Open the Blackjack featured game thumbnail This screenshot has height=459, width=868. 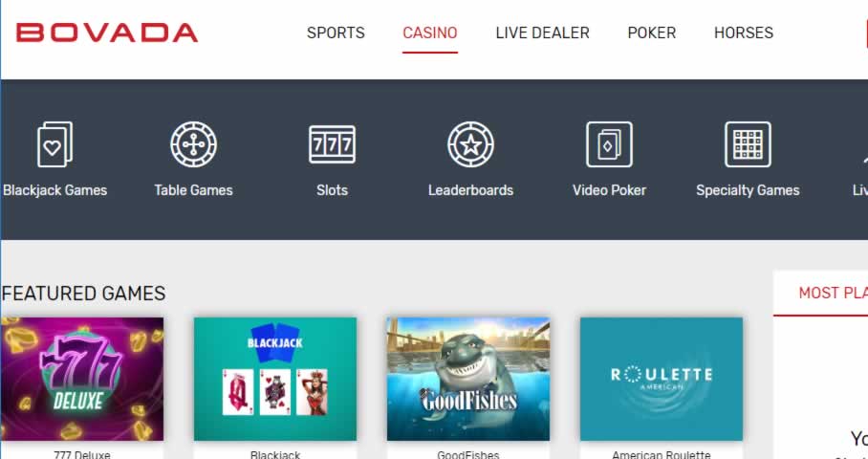coord(275,379)
